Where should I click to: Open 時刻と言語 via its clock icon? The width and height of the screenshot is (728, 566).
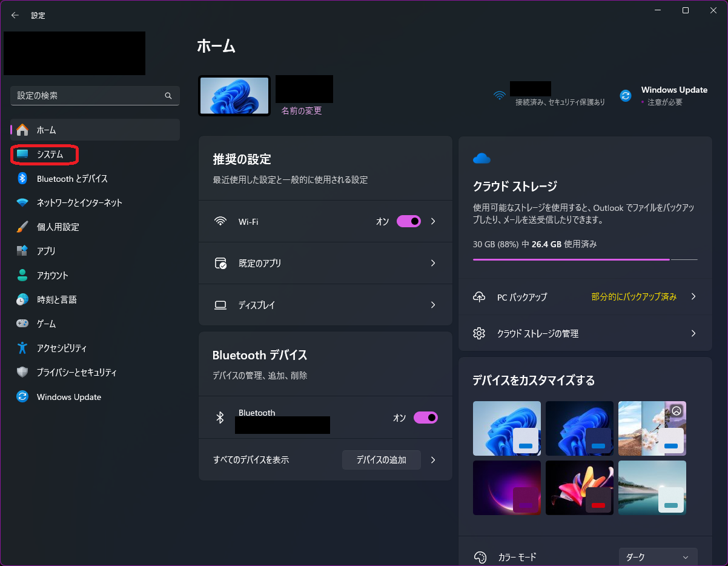click(22, 299)
